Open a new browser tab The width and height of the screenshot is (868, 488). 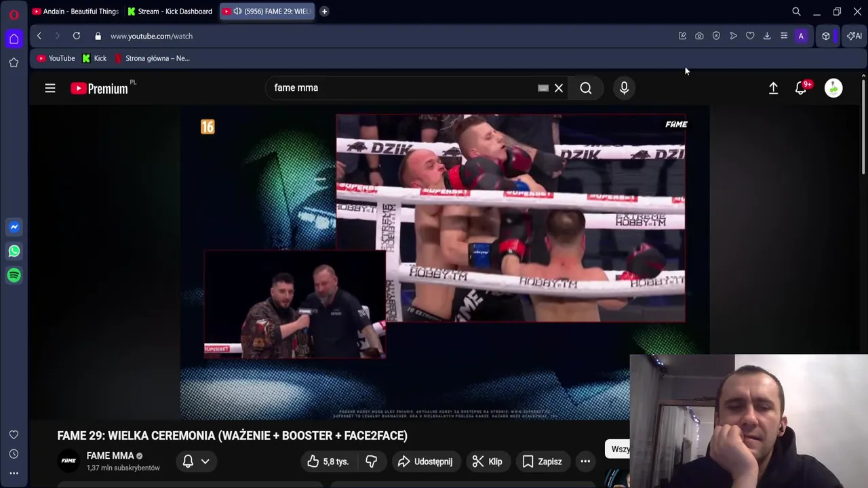[x=324, y=11]
